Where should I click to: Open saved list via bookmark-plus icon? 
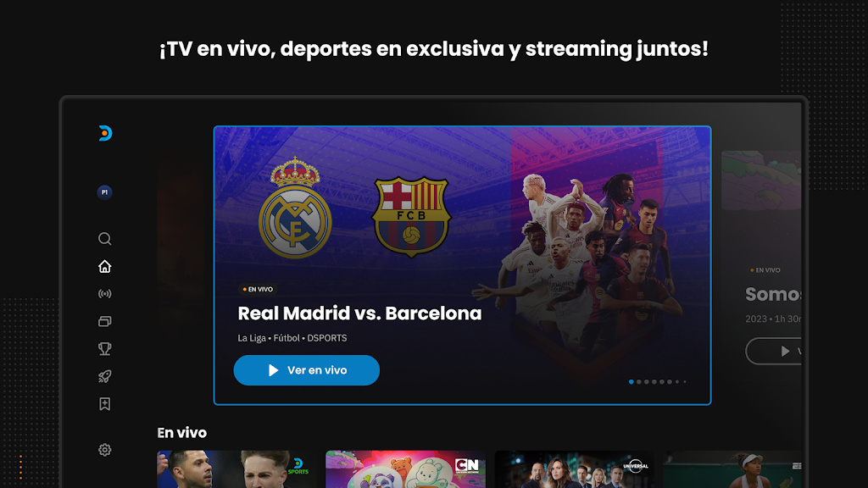104,404
